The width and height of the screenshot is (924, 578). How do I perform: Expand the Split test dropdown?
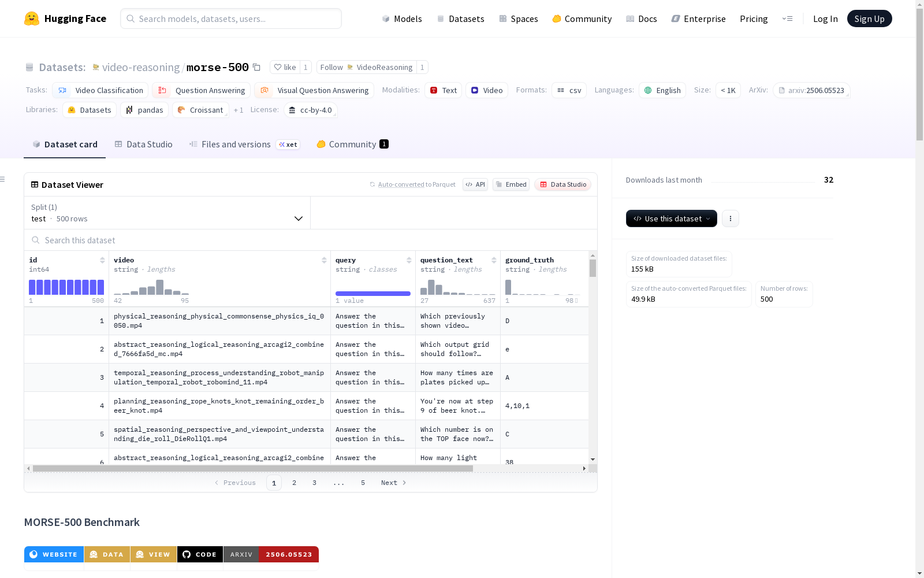tap(167, 213)
